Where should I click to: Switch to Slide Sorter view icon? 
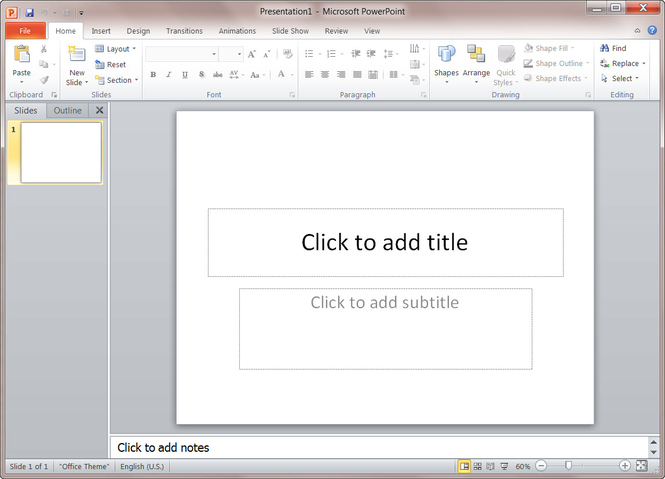[478, 466]
